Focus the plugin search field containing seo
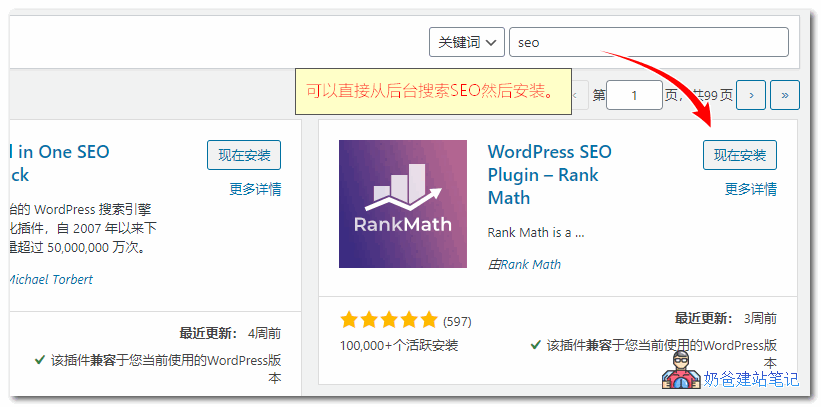Viewport: 821px width, 407px height. tap(649, 42)
